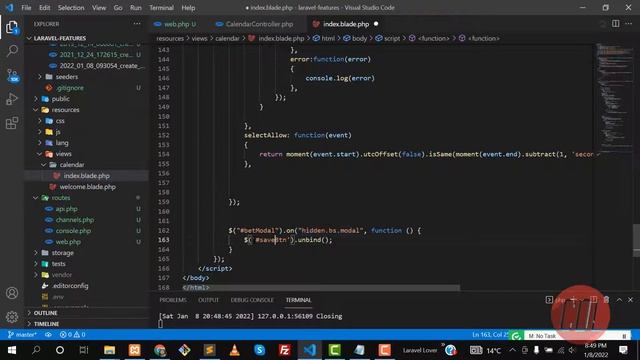Collapse the routes folder
This screenshot has width=640, height=360.
pos(61,198)
